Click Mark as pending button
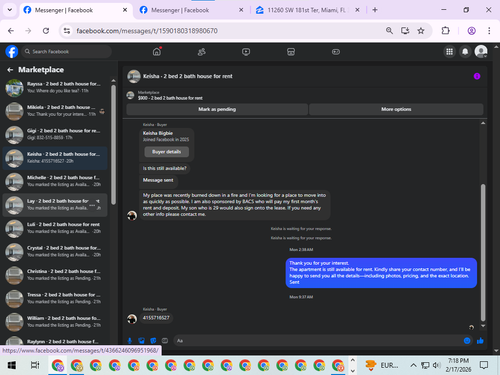 [217, 109]
